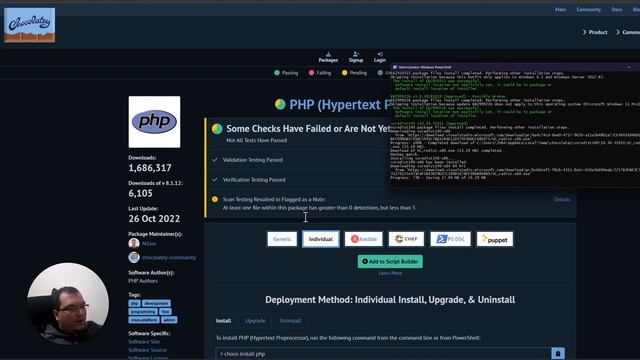This screenshot has height=360, width=640.
Task: Select the Chef deployment method
Action: [406, 239]
